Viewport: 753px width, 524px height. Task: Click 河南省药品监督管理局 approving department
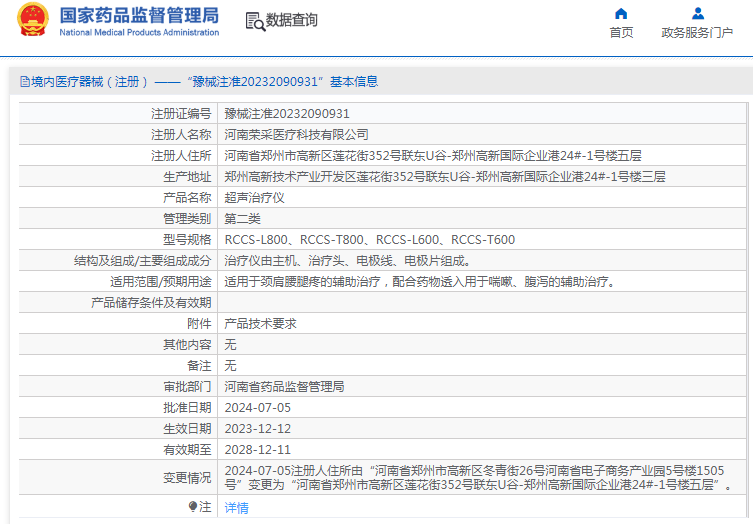pyautogui.click(x=284, y=387)
